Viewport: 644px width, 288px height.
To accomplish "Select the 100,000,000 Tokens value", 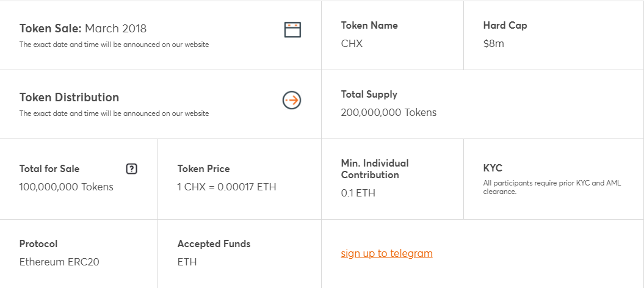I will pyautogui.click(x=67, y=187).
